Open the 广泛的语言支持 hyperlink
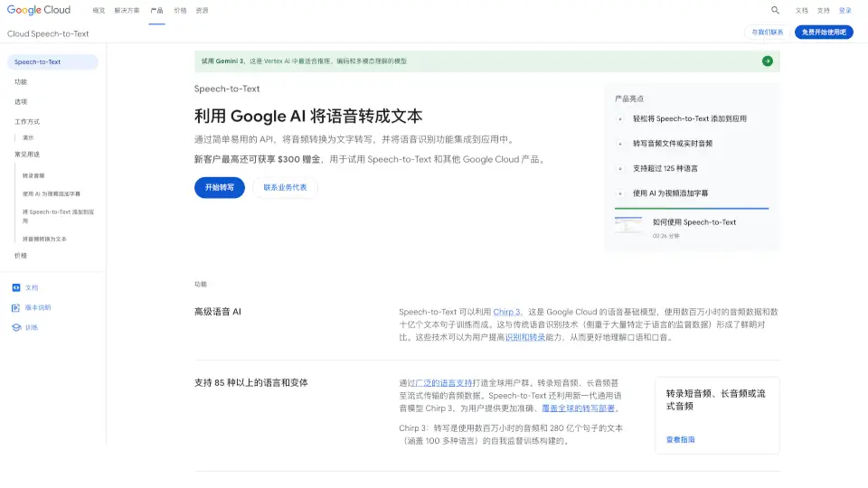The image size is (868, 488). tap(443, 383)
